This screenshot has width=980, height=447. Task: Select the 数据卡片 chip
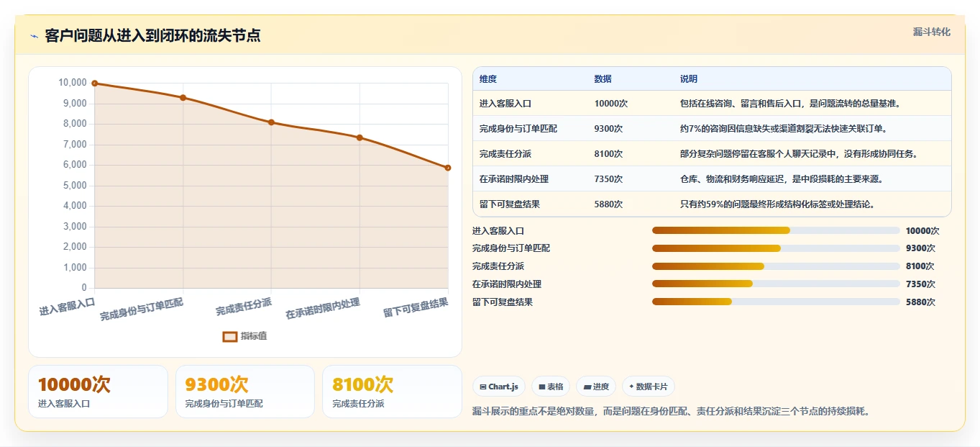(x=649, y=387)
